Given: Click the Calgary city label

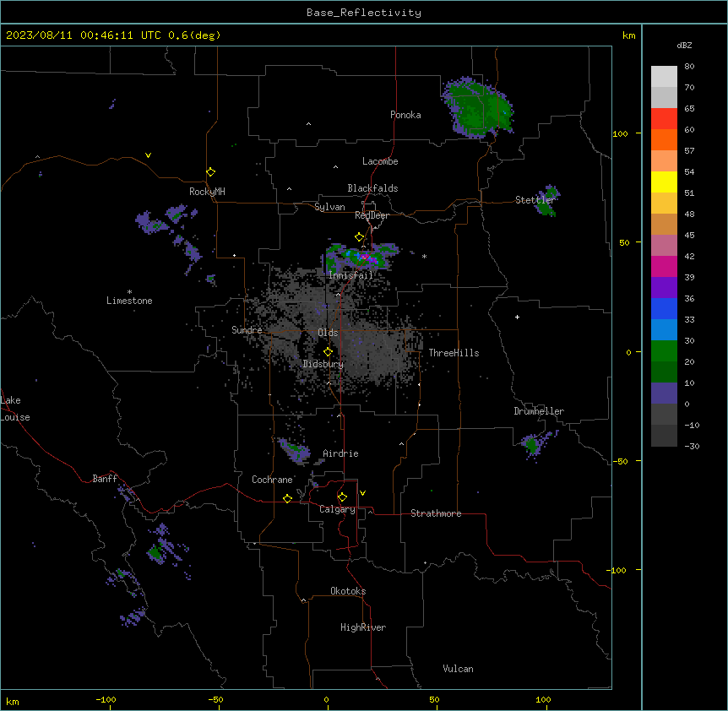Looking at the screenshot, I should (337, 509).
